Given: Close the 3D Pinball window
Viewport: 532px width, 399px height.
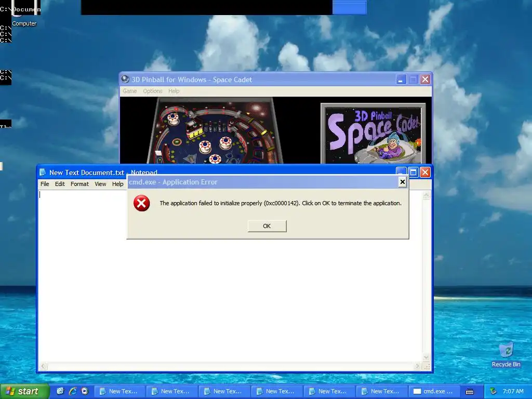Looking at the screenshot, I should [425, 79].
